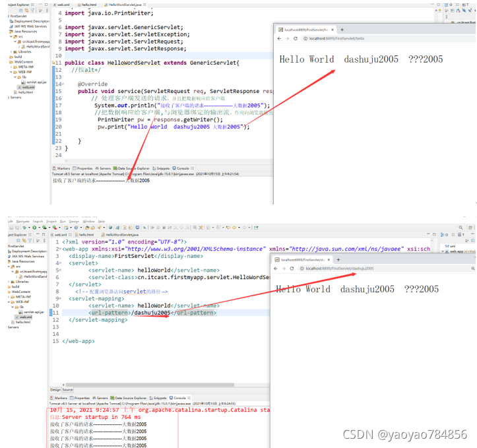The height and width of the screenshot is (448, 477).
Task: Click Open Perspective icon at lower toolbar right
Action: [470, 228]
